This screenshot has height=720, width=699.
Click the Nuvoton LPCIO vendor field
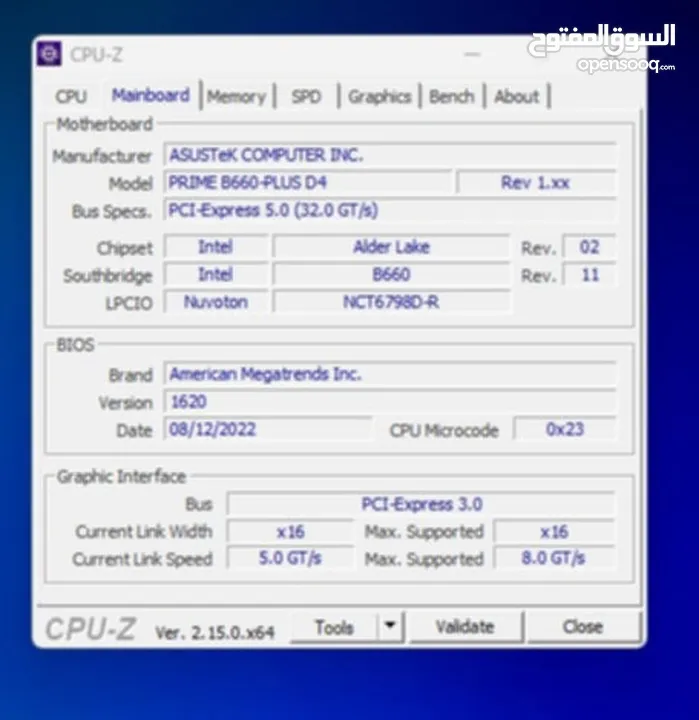[x=215, y=302]
